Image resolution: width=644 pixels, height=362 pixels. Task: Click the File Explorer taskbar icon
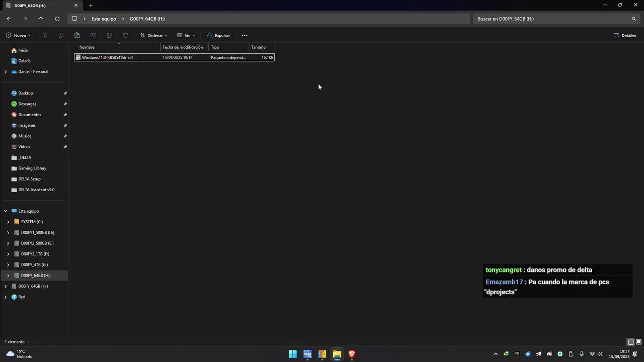pos(337,354)
